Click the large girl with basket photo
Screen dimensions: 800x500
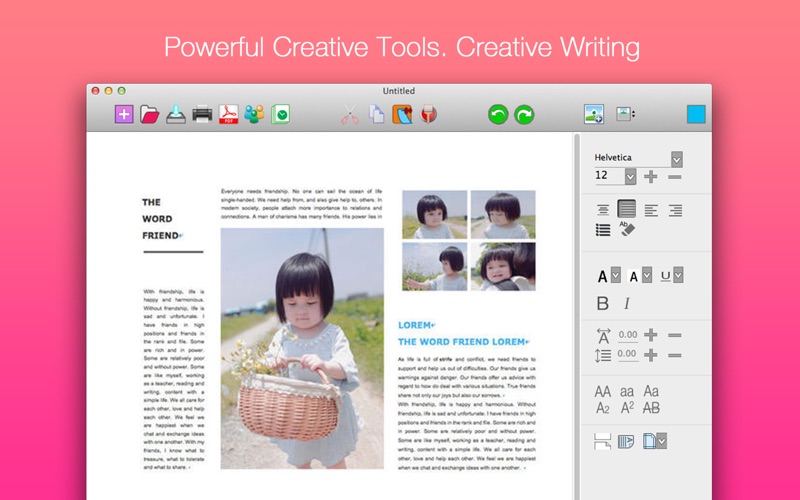302,348
